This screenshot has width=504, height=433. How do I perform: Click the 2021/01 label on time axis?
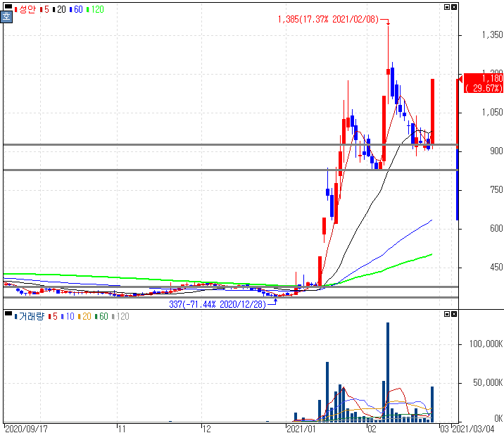[x=301, y=429]
